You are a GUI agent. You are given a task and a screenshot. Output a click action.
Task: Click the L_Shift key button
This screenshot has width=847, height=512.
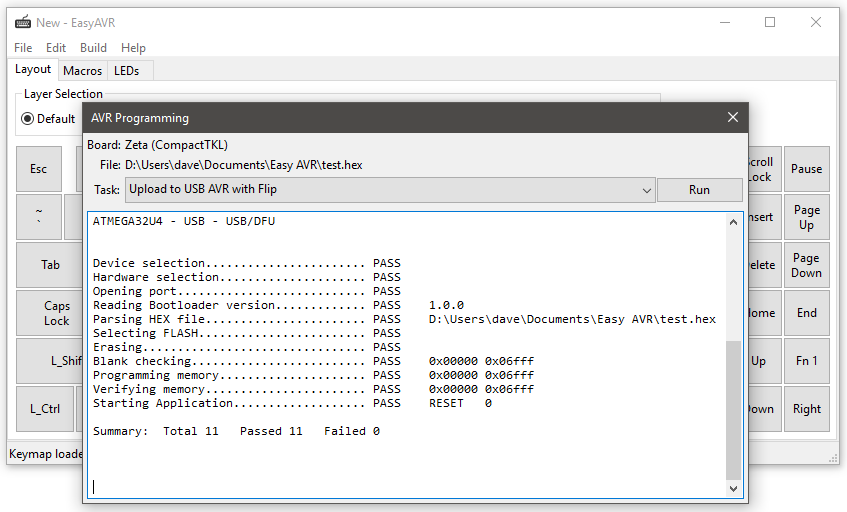click(x=50, y=361)
